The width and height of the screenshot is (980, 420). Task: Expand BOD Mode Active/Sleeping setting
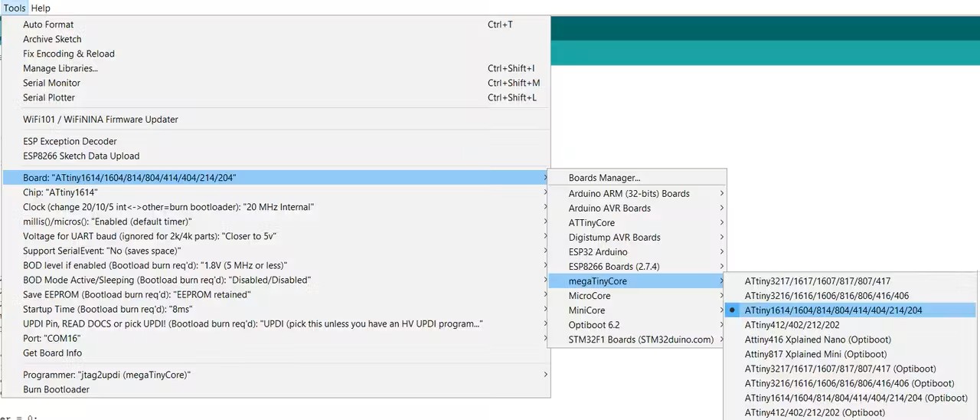pyautogui.click(x=276, y=280)
